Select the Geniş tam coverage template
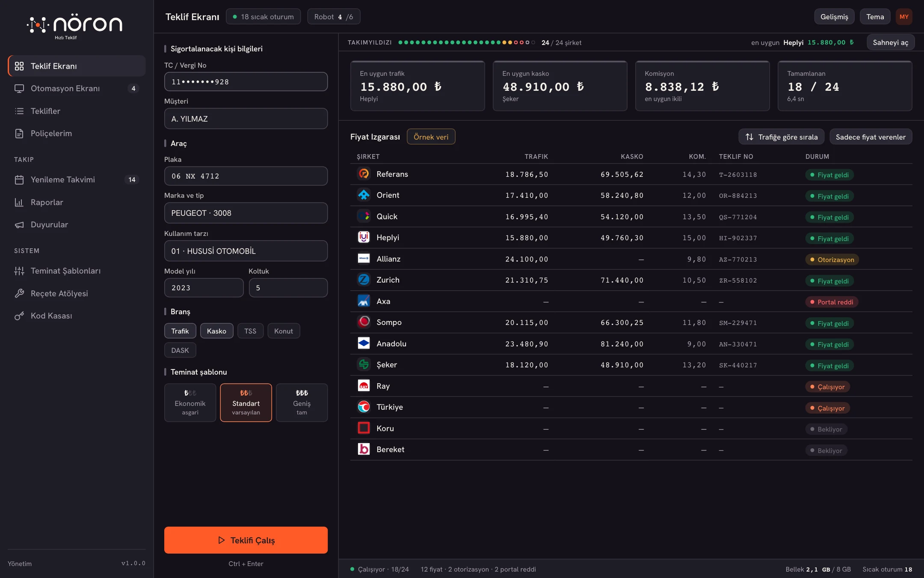 pos(302,402)
